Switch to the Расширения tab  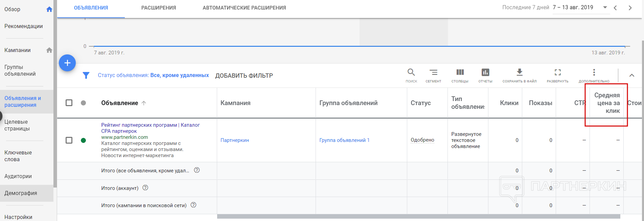point(159,8)
